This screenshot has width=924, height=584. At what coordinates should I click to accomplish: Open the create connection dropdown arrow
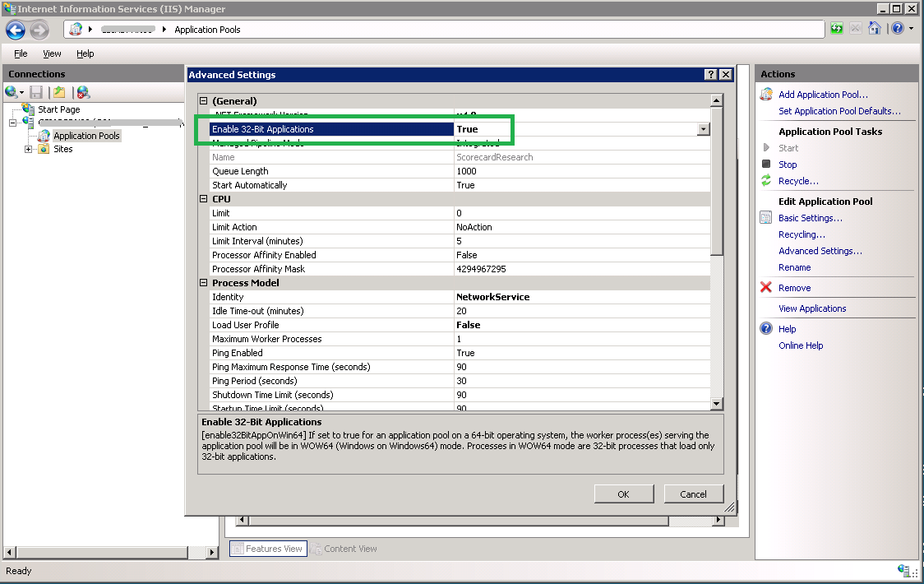(22, 93)
